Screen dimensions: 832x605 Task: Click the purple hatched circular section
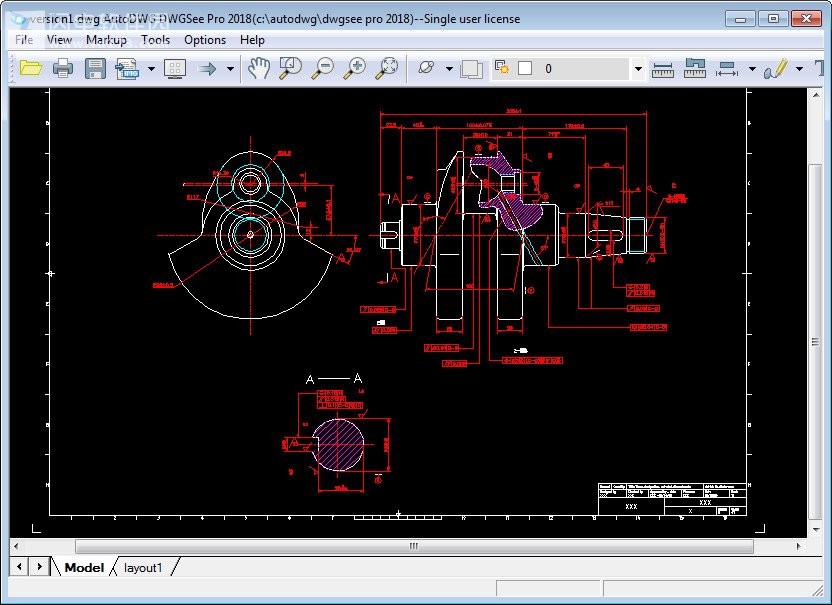coord(339,445)
